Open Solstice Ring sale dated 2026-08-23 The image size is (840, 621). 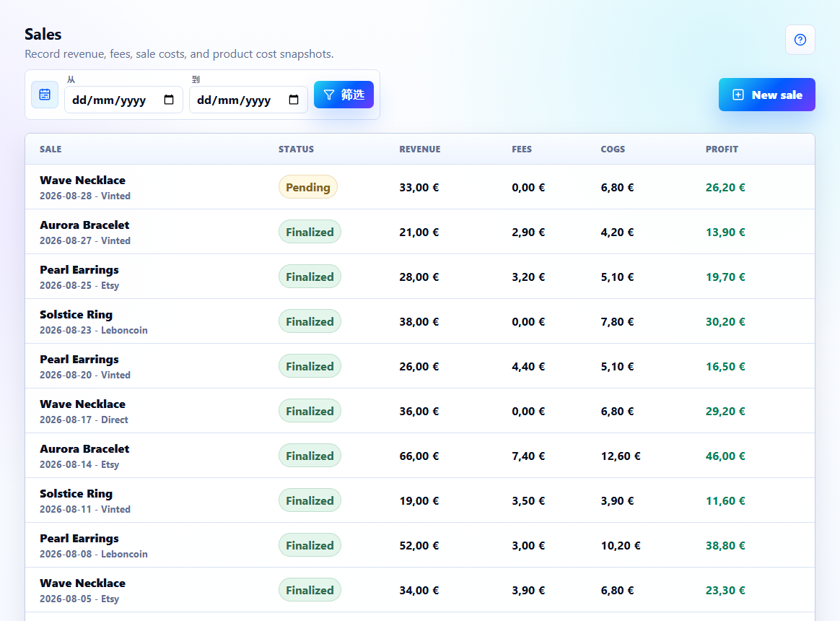pyautogui.click(x=420, y=321)
